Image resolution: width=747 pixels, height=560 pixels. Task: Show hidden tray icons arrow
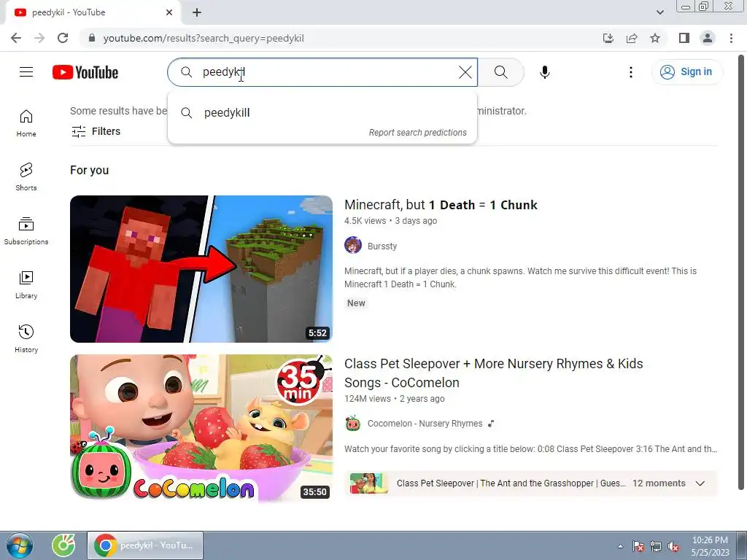tap(620, 546)
